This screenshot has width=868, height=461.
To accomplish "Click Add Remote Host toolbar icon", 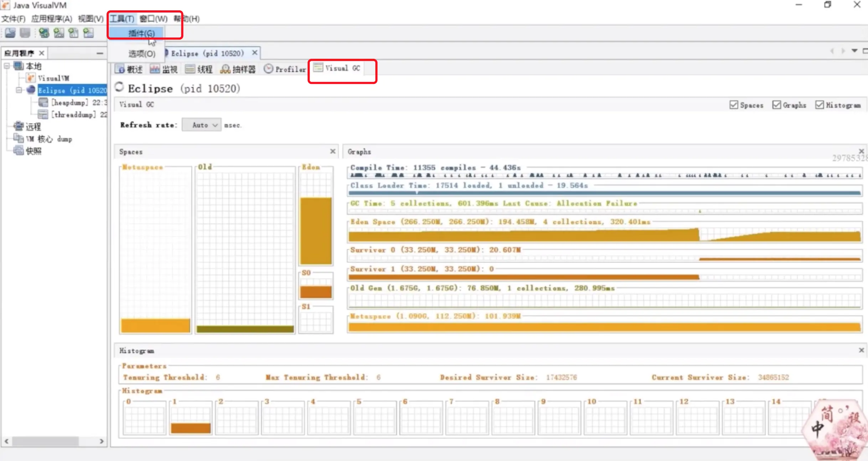I will pyautogui.click(x=44, y=33).
